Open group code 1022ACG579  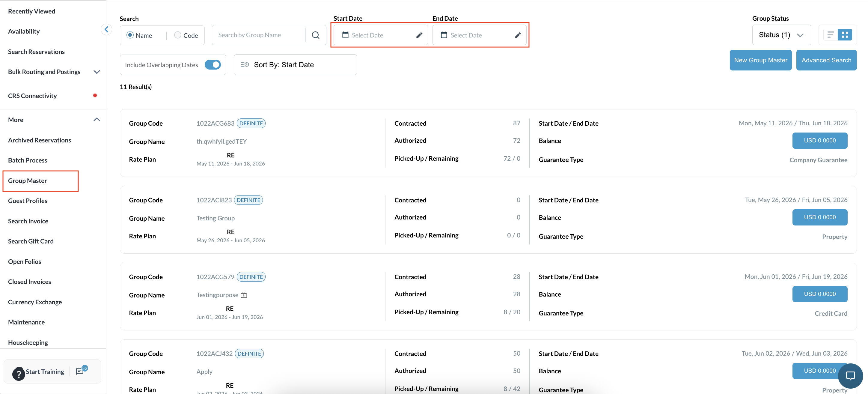pyautogui.click(x=215, y=277)
